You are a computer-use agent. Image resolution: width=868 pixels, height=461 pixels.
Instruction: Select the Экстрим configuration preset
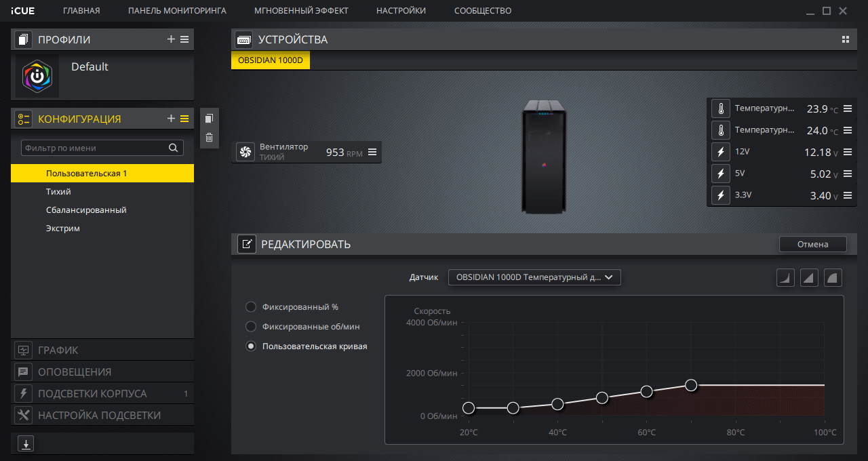102,228
